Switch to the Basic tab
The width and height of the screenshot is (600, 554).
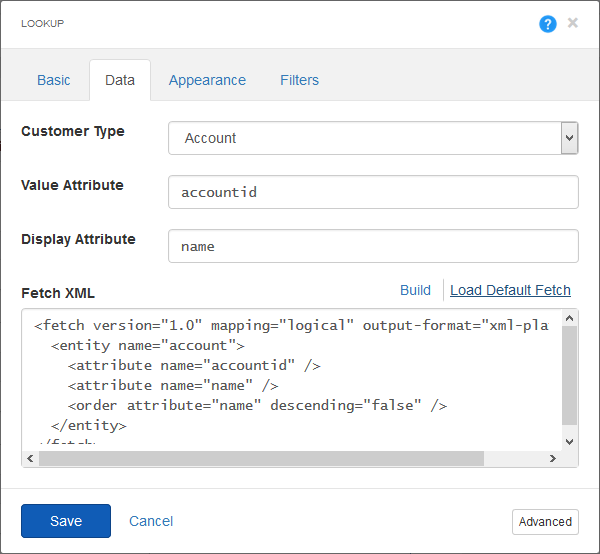tap(54, 80)
